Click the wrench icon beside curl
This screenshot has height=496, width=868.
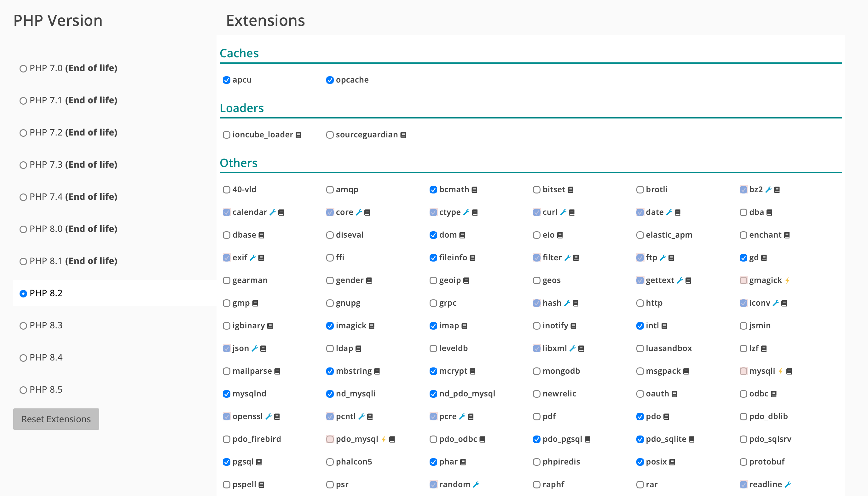(564, 213)
